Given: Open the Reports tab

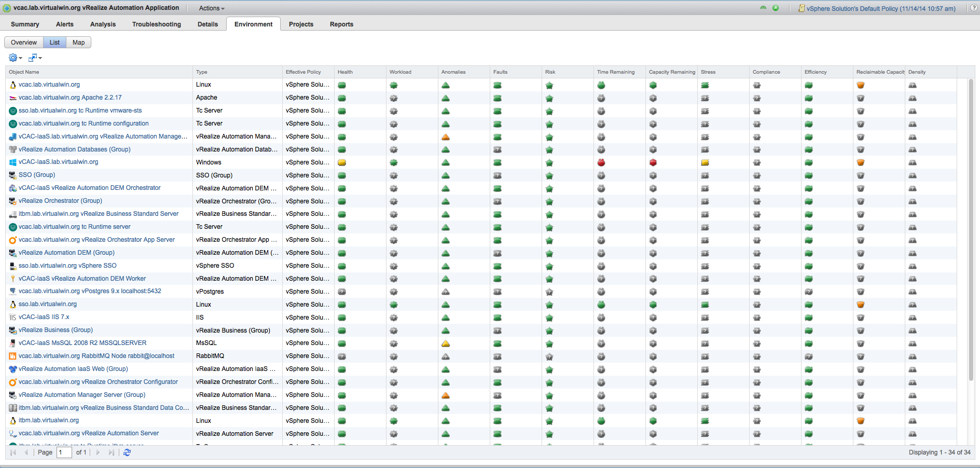Looking at the screenshot, I should [x=341, y=24].
